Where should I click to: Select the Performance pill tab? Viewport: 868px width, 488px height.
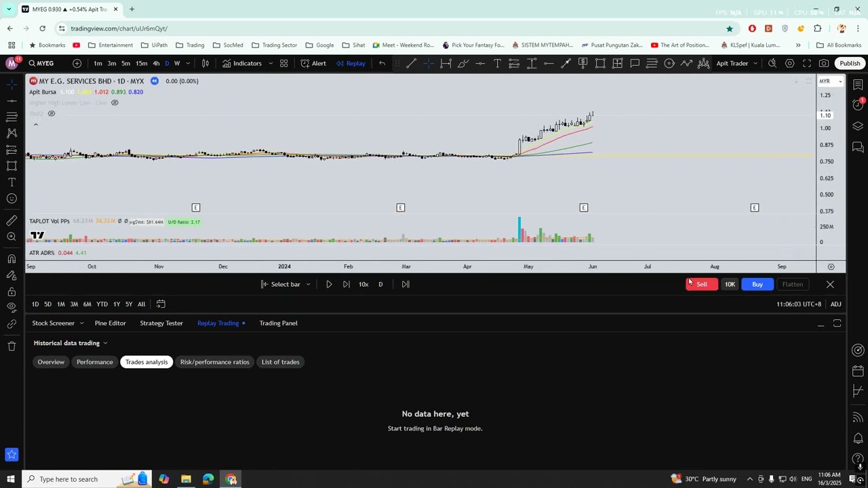95,362
